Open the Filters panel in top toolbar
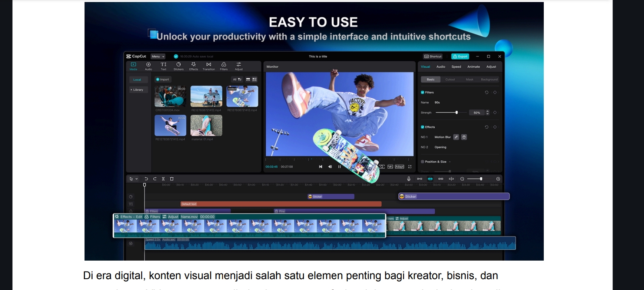 pyautogui.click(x=224, y=66)
